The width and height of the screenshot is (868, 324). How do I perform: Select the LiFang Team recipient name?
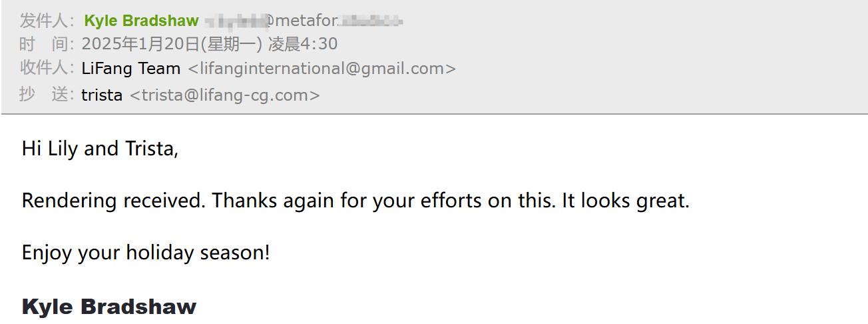coord(130,69)
